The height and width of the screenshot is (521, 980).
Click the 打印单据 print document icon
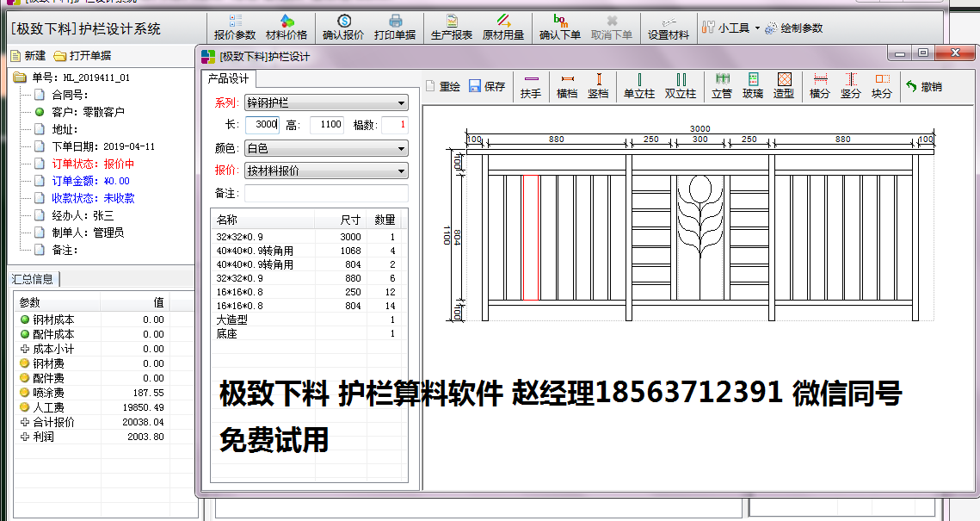[x=395, y=28]
